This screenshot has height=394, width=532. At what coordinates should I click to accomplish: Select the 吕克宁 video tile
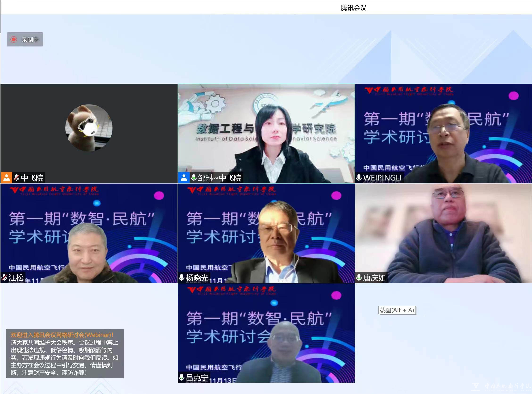[x=266, y=333]
